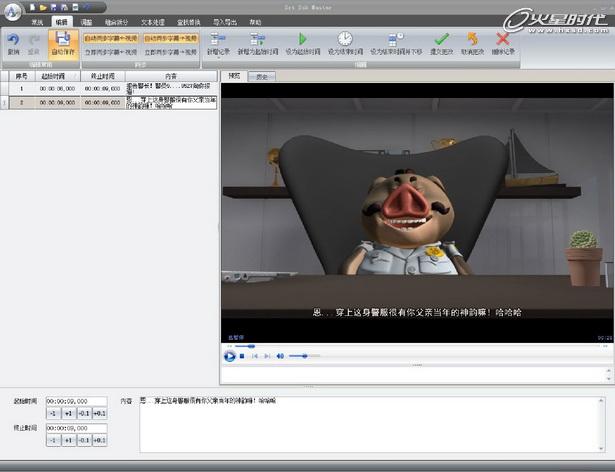
Task: Click the 终止时间 time input field
Action: pyautogui.click(x=76, y=428)
